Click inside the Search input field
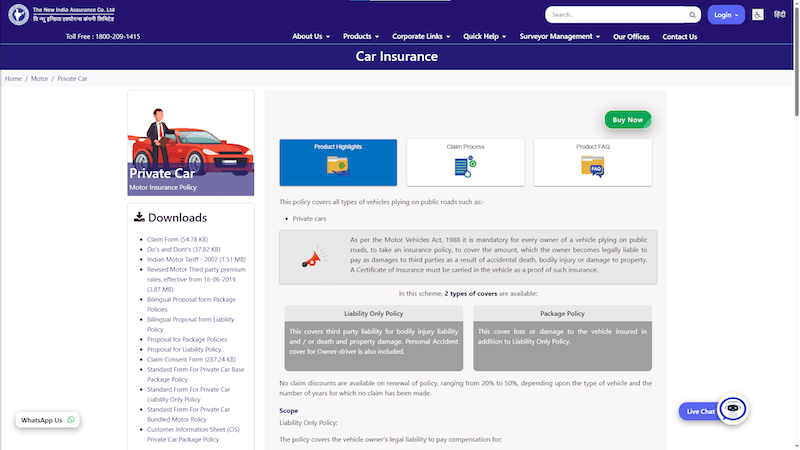The width and height of the screenshot is (800, 450). click(617, 15)
